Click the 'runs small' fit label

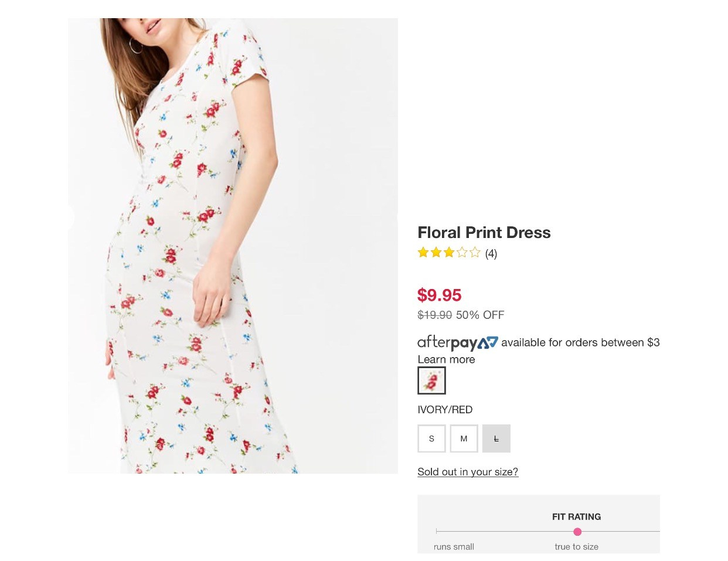[454, 546]
